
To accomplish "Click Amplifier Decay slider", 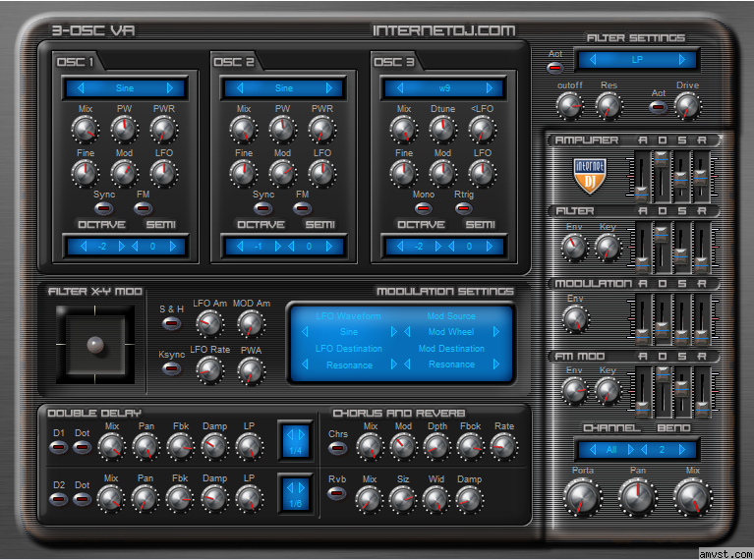I will point(662,159).
